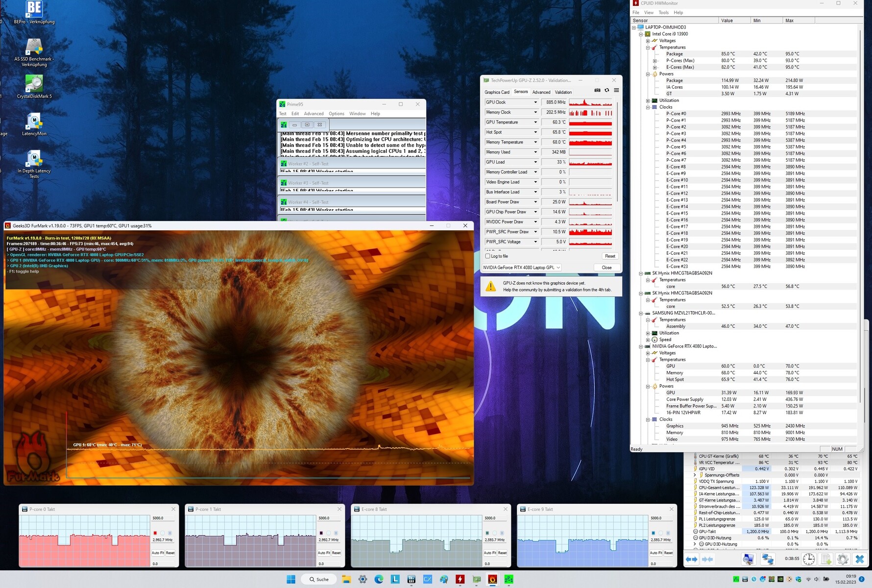The height and width of the screenshot is (588, 872).
Task: Switch to the Graphics Card tab
Action: click(497, 92)
